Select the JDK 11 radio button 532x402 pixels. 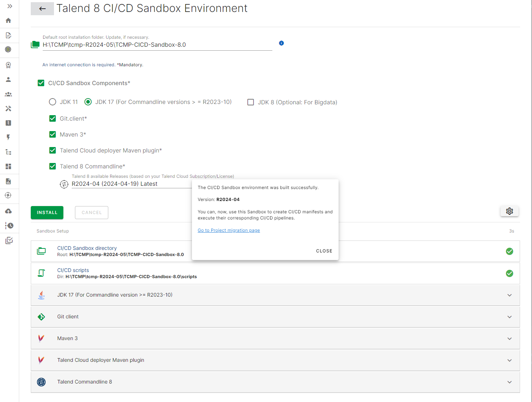click(x=53, y=102)
